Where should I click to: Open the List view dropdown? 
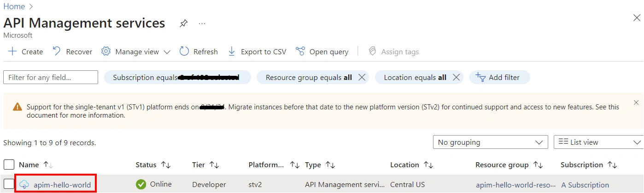(599, 142)
